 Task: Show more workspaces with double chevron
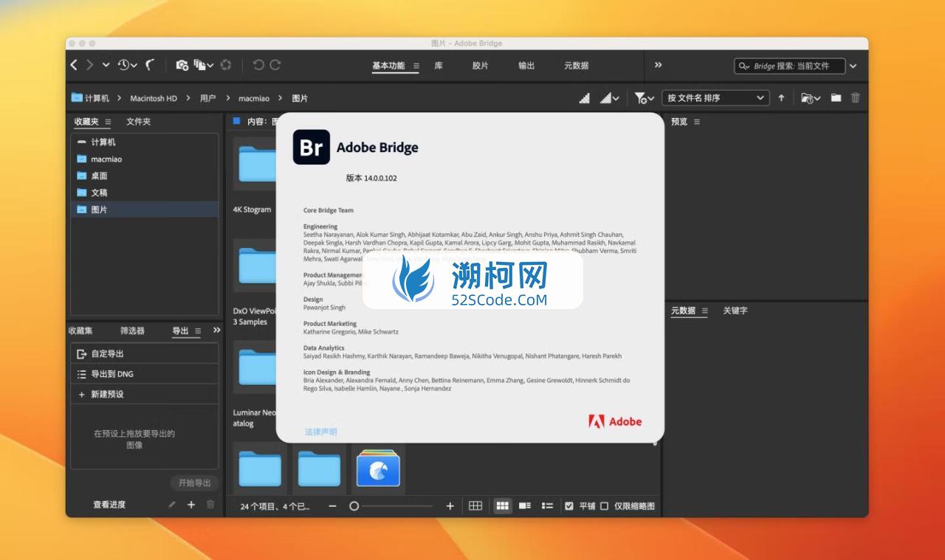pyautogui.click(x=659, y=65)
